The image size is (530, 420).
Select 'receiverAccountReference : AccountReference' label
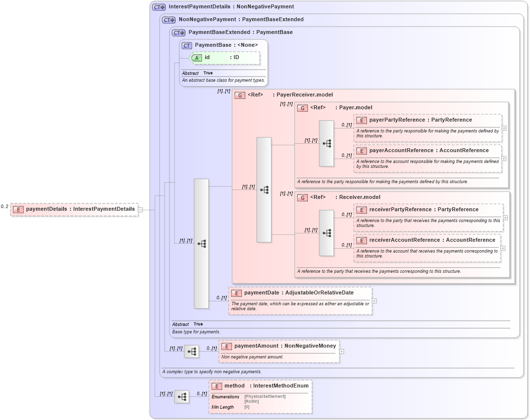(x=432, y=240)
